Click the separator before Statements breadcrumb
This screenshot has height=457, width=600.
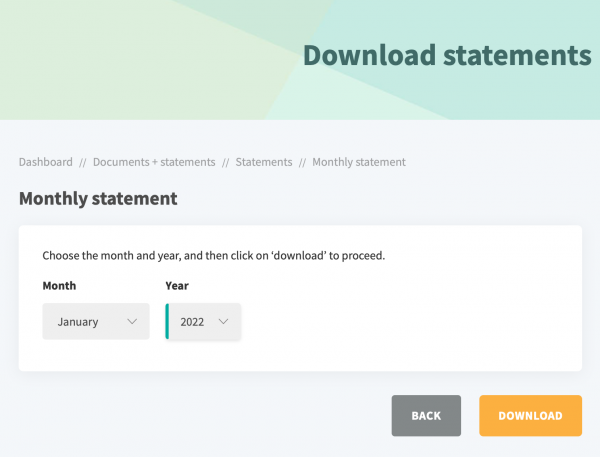(226, 162)
